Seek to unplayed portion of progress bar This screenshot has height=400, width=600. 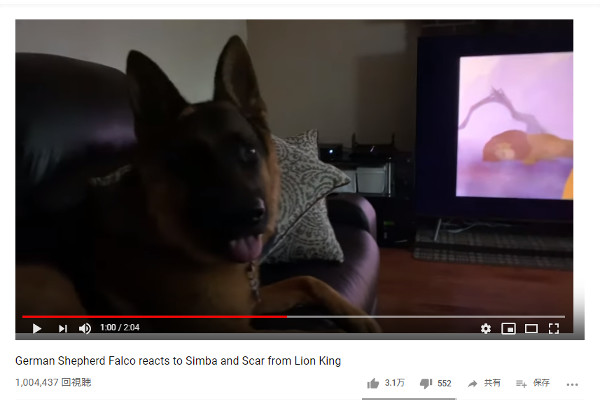point(426,317)
